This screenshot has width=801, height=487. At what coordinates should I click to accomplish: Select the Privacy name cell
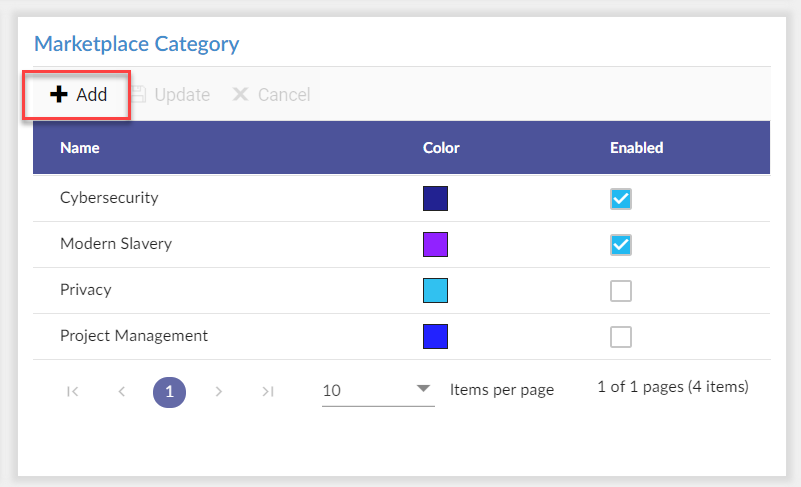(86, 290)
